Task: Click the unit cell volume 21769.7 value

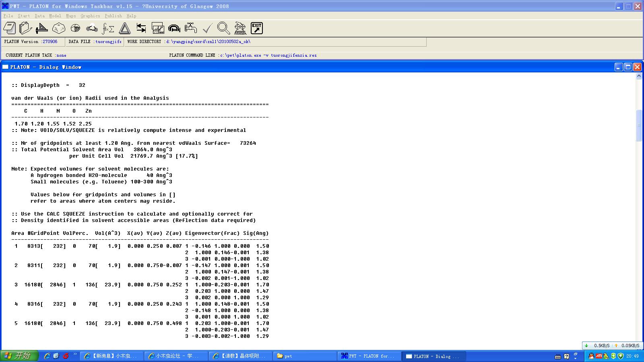Action: 142,156
